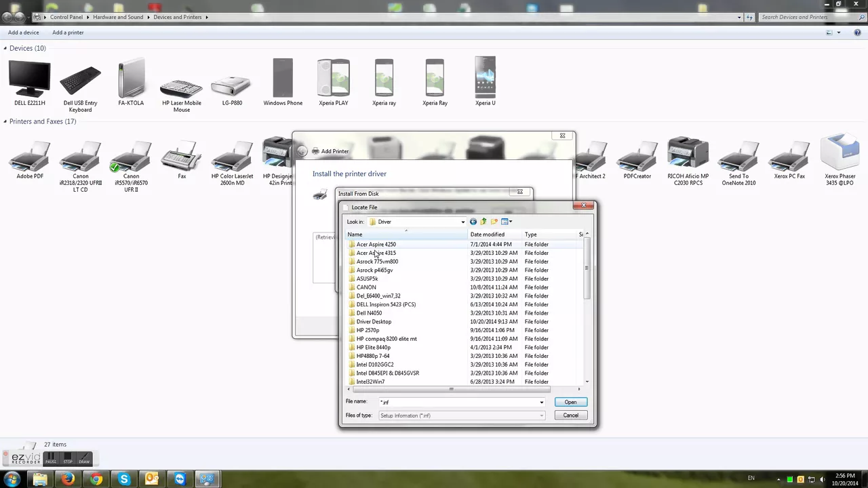Open Hardware and Sound breadcrumb
The image size is (868, 488).
tap(118, 17)
